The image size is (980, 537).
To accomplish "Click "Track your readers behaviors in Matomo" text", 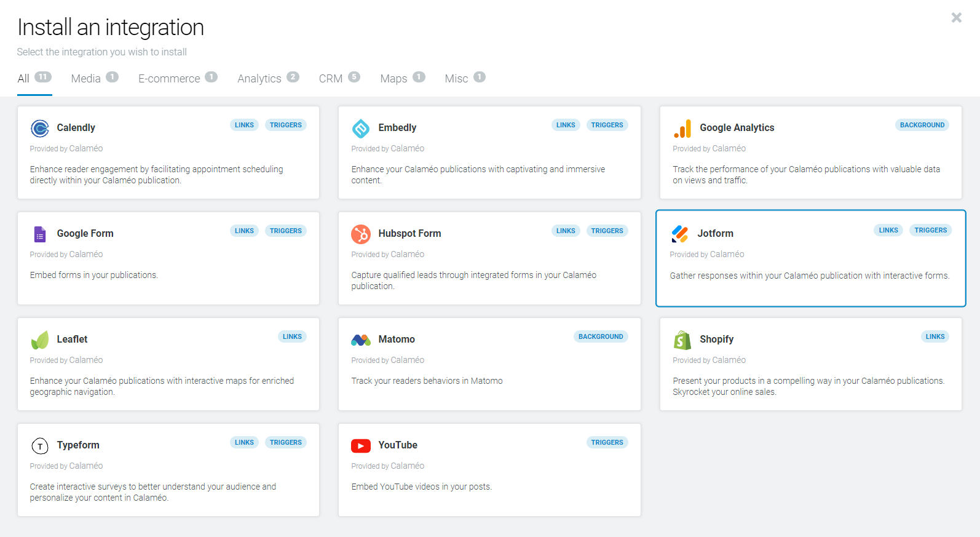I will [427, 381].
